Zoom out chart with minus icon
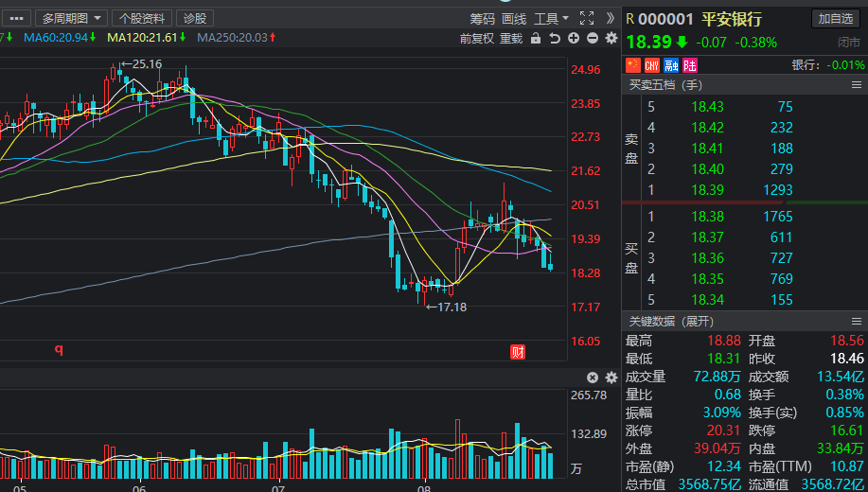868x492 pixels. point(593,38)
